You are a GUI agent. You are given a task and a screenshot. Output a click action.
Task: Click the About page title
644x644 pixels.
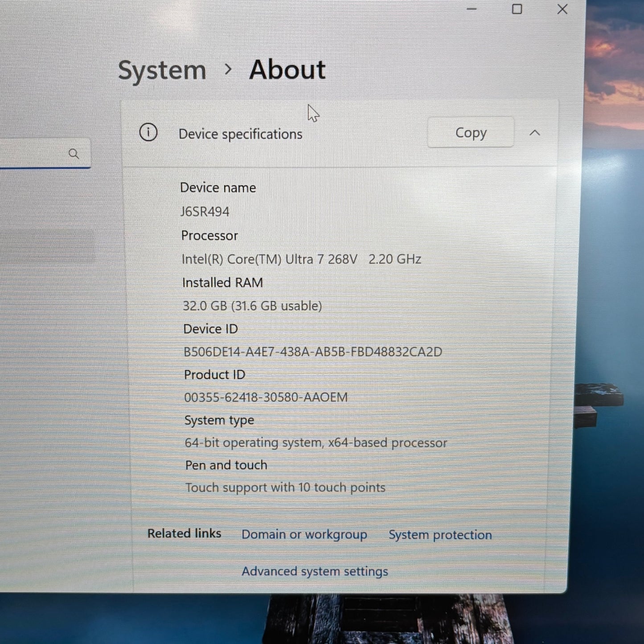(x=287, y=70)
